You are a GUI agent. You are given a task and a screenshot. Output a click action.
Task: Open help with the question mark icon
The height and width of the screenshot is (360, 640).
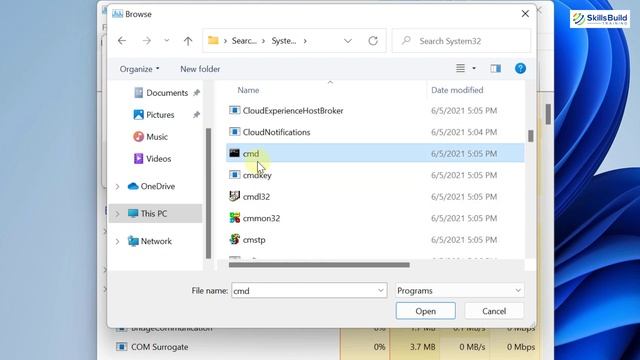[x=520, y=69]
